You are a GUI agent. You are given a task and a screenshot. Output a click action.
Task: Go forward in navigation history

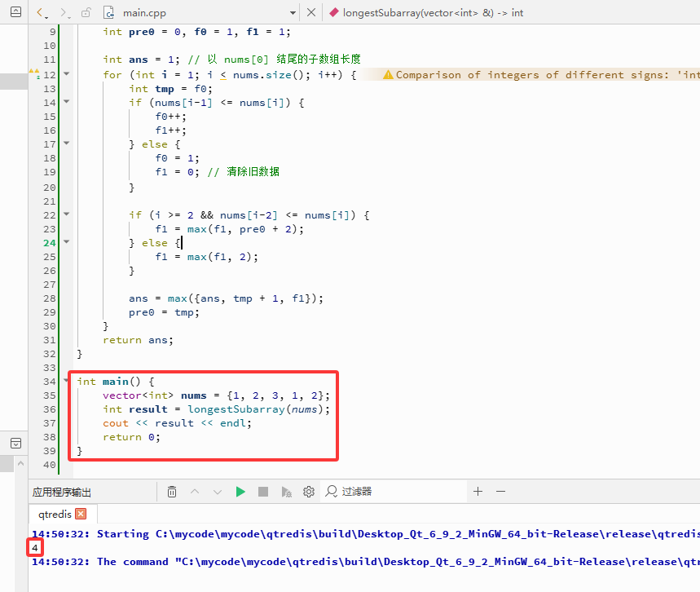64,12
